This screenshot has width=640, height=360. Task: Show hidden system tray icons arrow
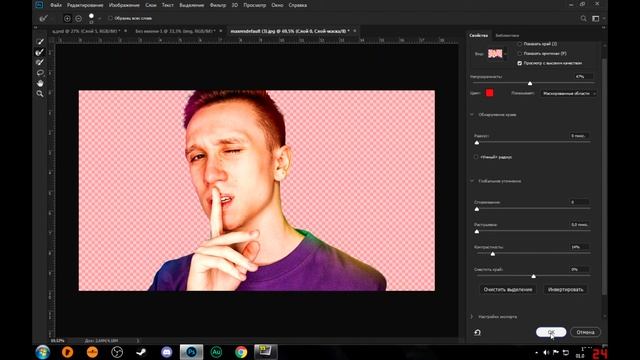tap(536, 353)
